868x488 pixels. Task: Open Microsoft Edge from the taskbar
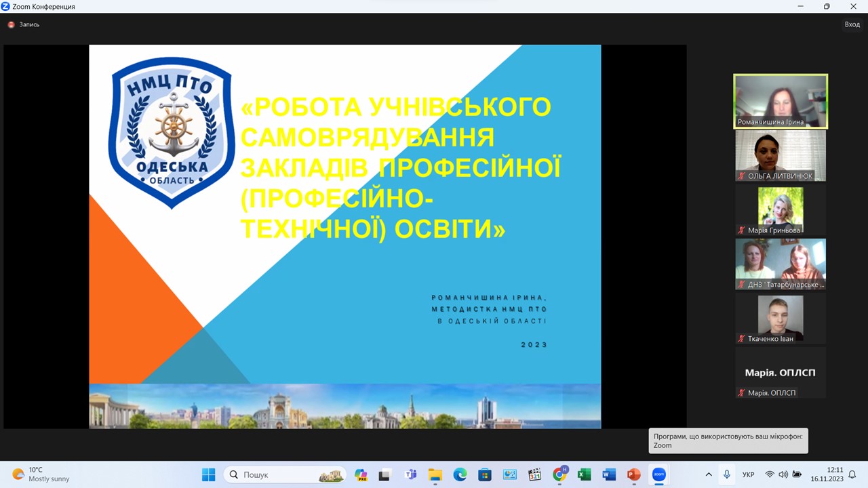(460, 474)
